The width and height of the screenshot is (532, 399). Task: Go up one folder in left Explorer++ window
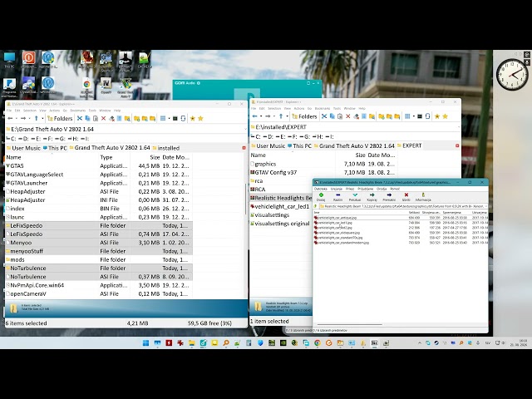(37, 118)
